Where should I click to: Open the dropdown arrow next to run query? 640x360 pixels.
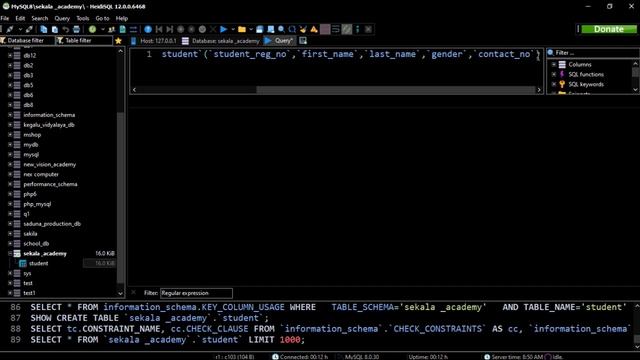click(233, 29)
